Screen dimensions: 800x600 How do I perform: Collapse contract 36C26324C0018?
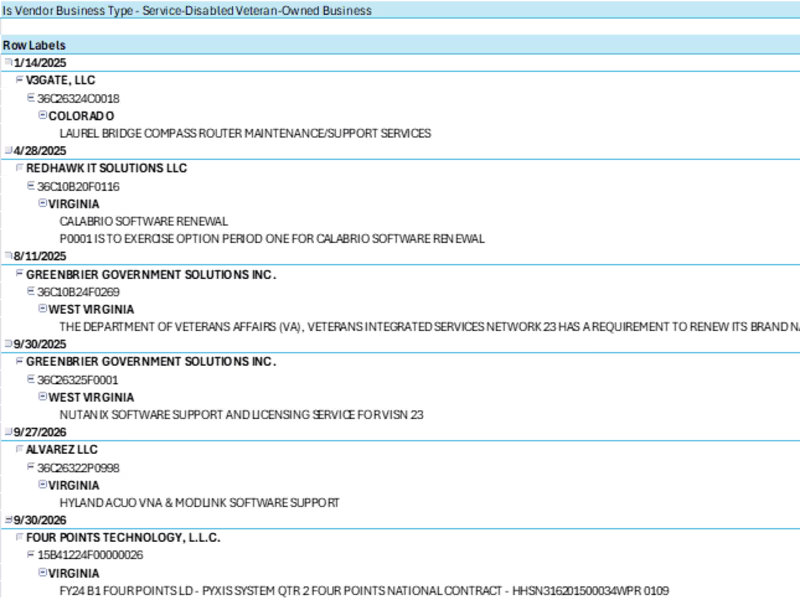tap(31, 97)
